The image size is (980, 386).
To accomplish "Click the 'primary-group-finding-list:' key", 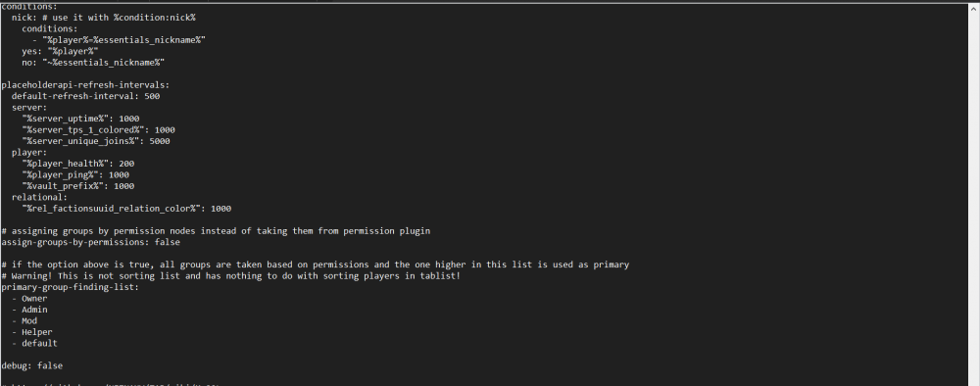I will (x=70, y=287).
